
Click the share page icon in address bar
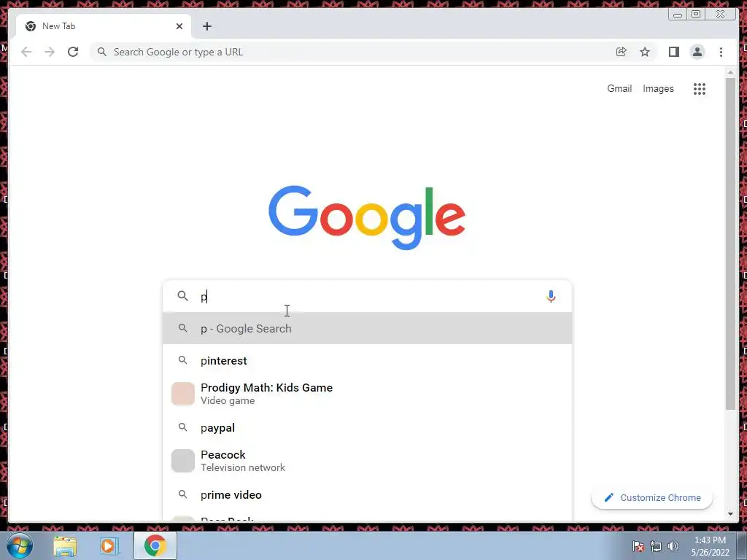(x=621, y=52)
